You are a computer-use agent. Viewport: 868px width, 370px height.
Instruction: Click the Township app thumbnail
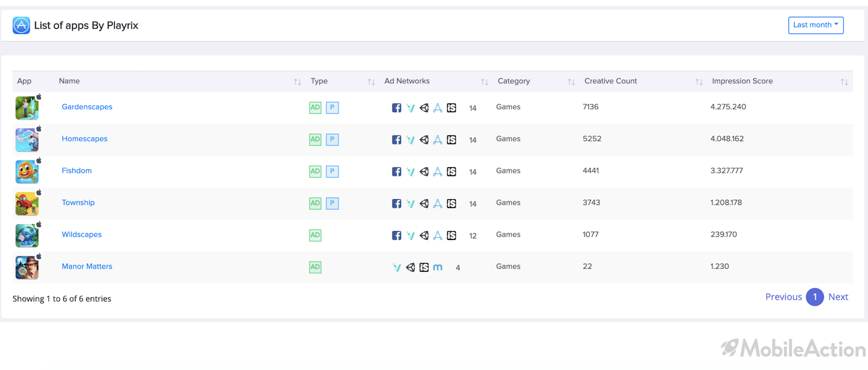pyautogui.click(x=27, y=204)
